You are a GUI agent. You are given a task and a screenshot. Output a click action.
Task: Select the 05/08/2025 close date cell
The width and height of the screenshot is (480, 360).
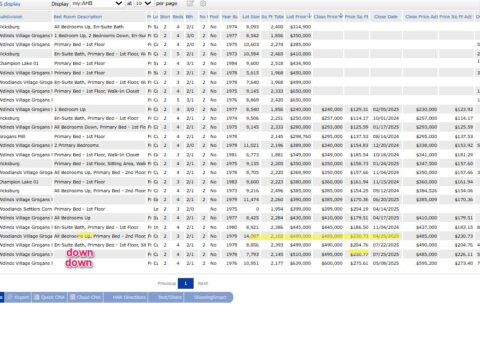[x=386, y=263]
